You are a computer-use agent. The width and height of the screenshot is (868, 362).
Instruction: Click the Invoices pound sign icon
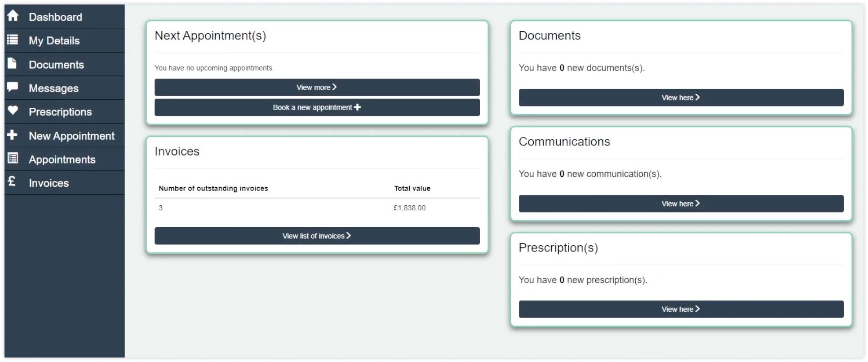[12, 181]
